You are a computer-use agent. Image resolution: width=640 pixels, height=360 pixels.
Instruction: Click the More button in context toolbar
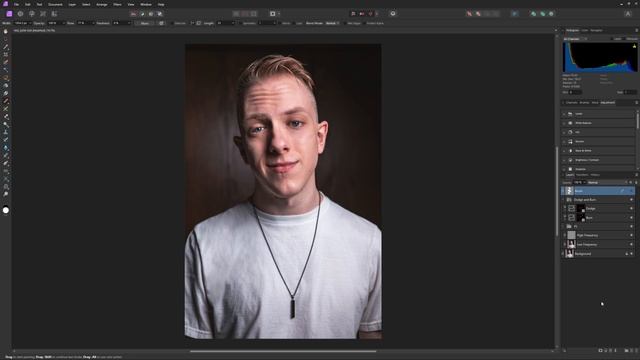(x=144, y=23)
